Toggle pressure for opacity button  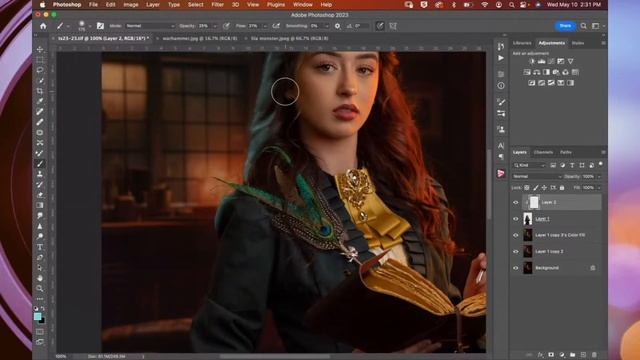click(x=226, y=26)
